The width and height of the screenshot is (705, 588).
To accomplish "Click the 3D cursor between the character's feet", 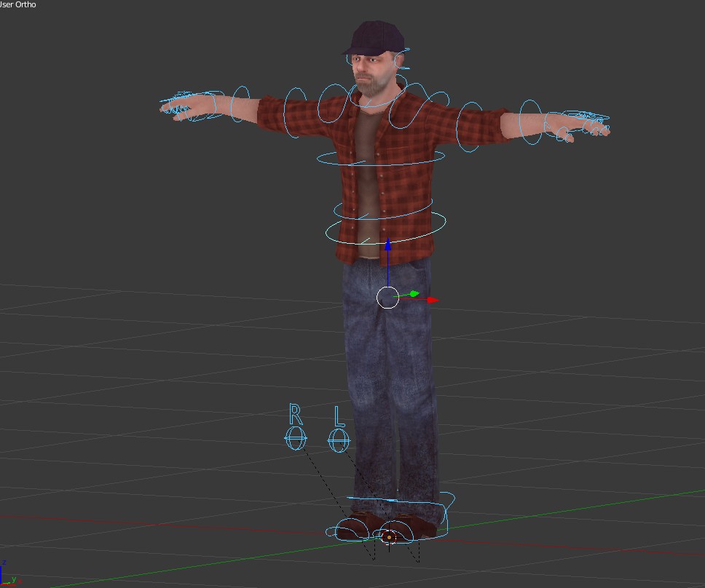I will pyautogui.click(x=388, y=537).
